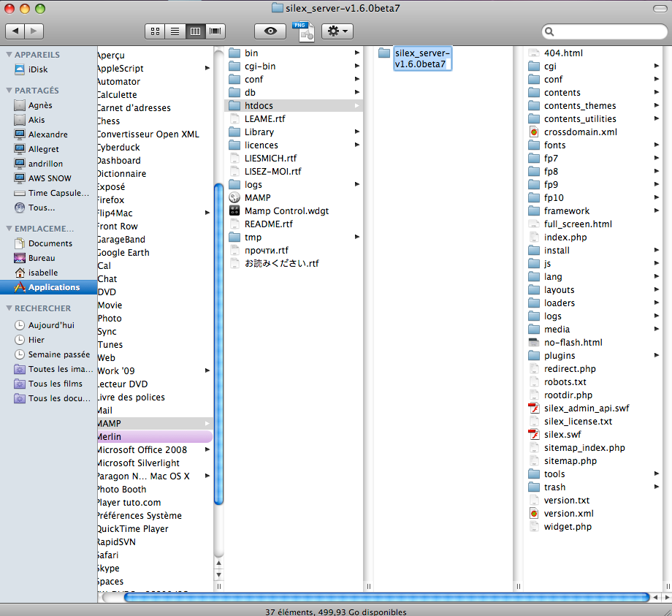Screen dimensions: 672x616
Task: Click the scroll up arrow of Applications column
Action: [x=218, y=563]
